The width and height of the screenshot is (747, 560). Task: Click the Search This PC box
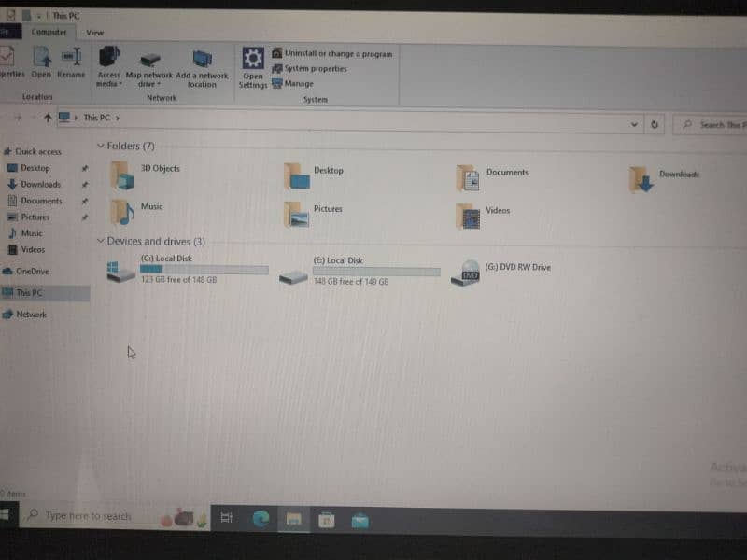click(x=710, y=125)
